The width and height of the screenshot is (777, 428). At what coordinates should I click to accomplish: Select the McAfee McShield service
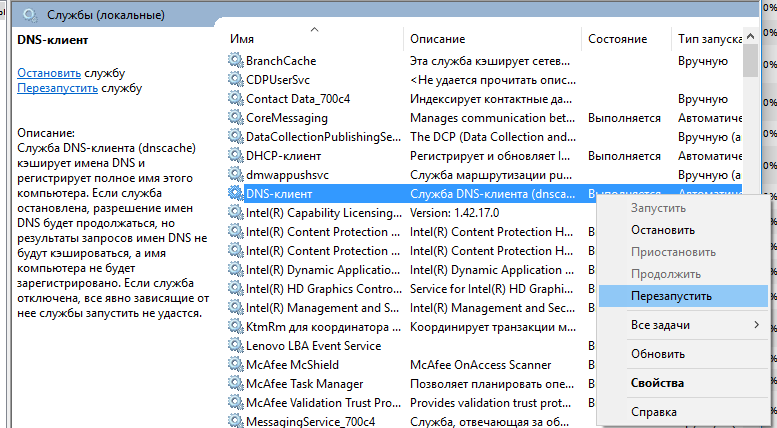(x=292, y=365)
